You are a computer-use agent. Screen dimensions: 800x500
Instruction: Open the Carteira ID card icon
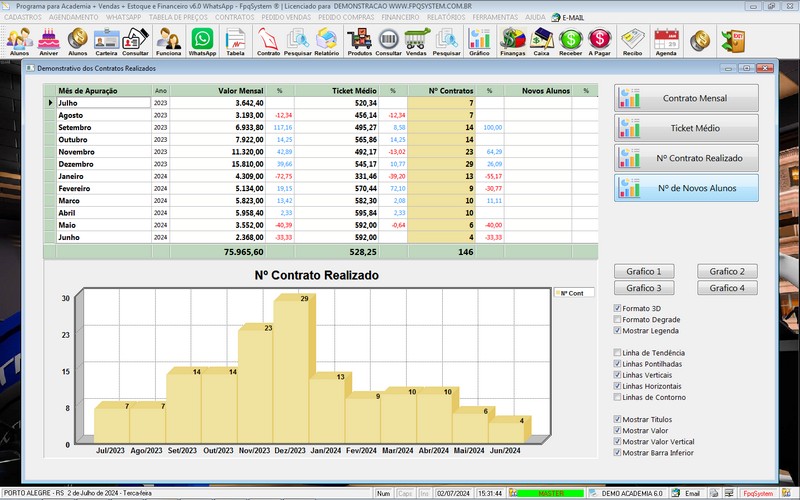pos(106,41)
